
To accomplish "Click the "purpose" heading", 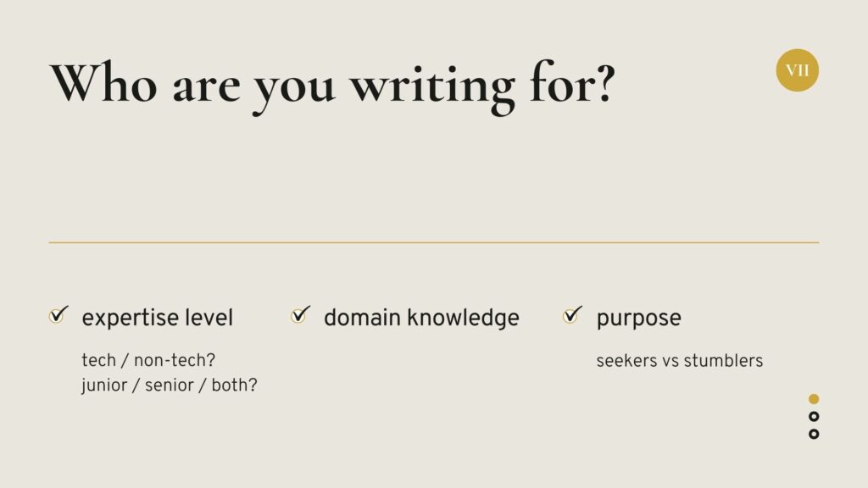I will click(x=638, y=319).
